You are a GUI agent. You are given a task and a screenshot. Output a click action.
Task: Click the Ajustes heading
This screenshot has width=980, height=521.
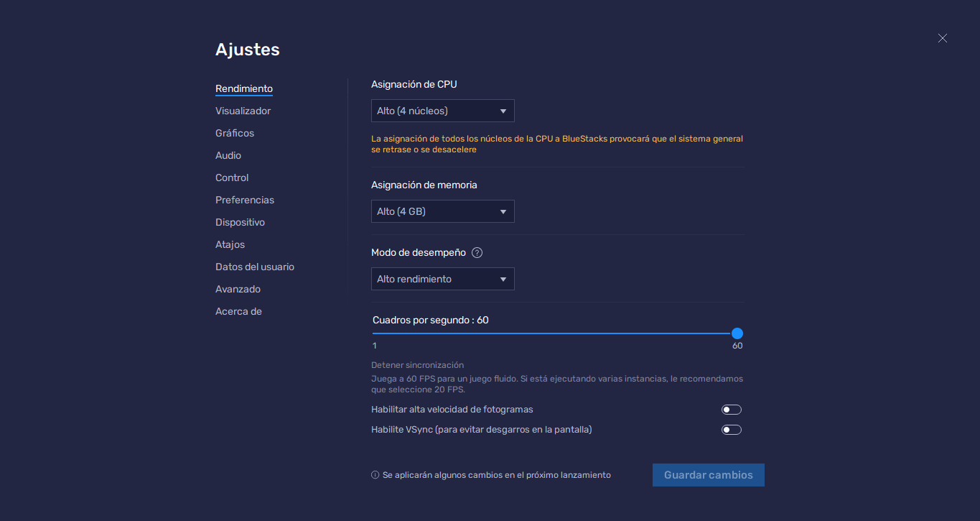[x=248, y=50]
